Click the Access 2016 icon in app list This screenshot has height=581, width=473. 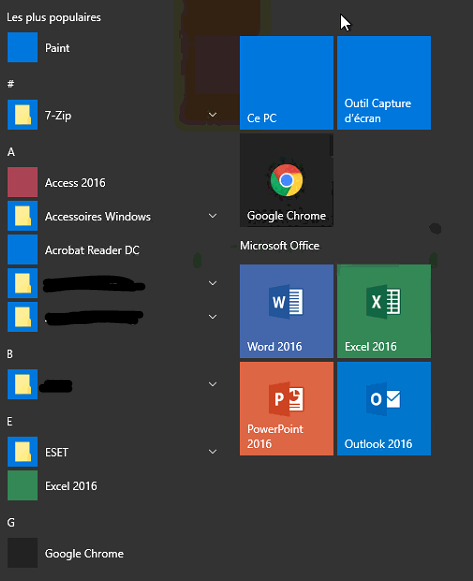(x=23, y=182)
